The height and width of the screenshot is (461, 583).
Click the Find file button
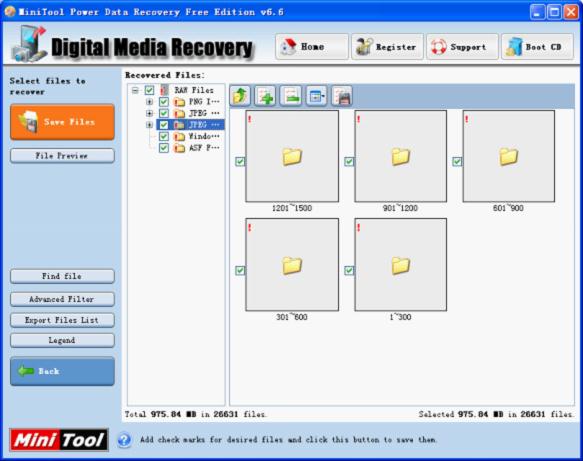[62, 276]
